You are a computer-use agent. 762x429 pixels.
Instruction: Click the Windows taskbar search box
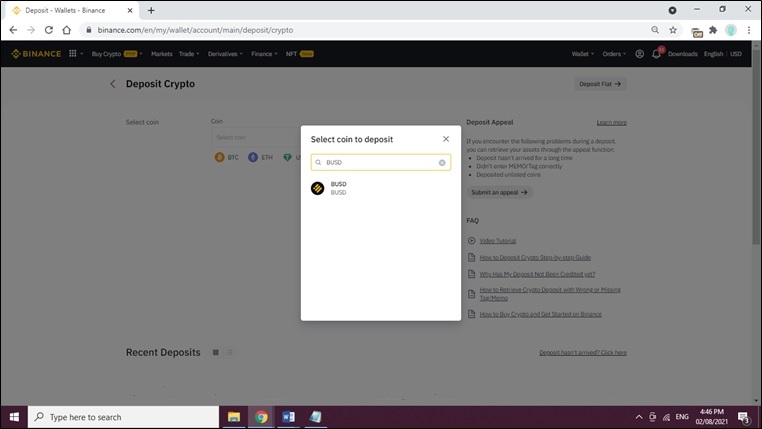[x=123, y=417]
